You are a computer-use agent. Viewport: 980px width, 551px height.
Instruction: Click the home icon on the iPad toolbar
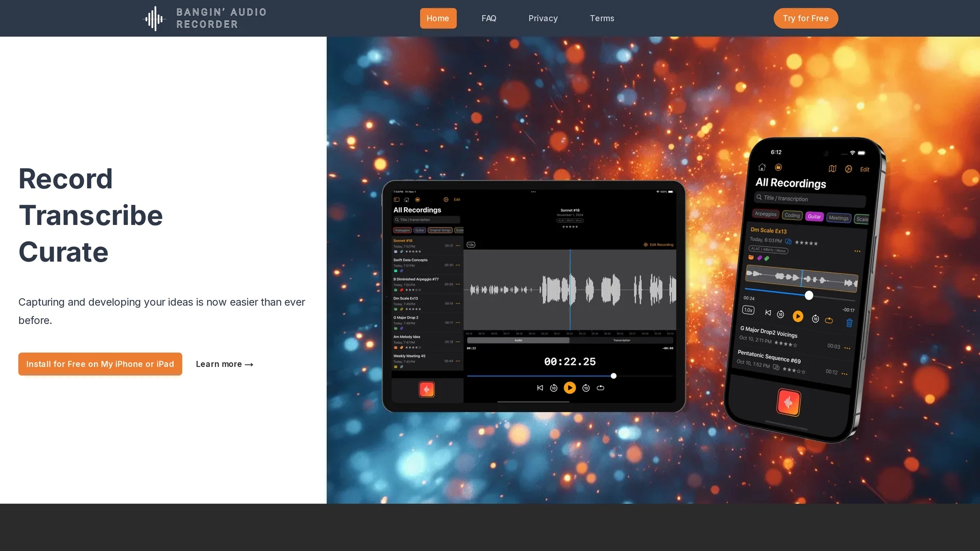pyautogui.click(x=407, y=199)
